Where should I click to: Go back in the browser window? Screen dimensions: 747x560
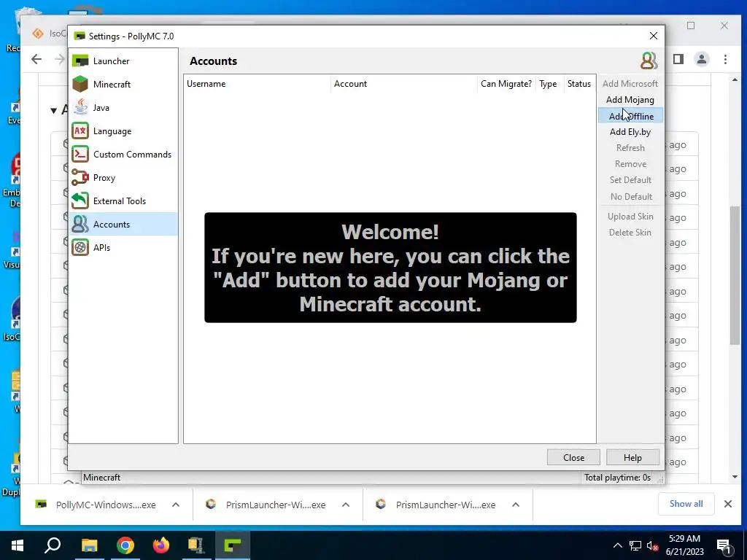(x=36, y=59)
